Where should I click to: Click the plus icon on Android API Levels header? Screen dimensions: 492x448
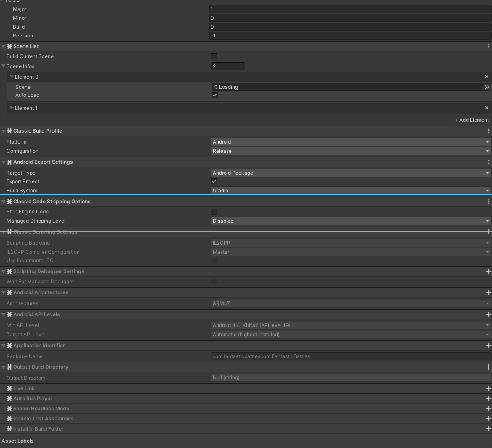click(489, 314)
